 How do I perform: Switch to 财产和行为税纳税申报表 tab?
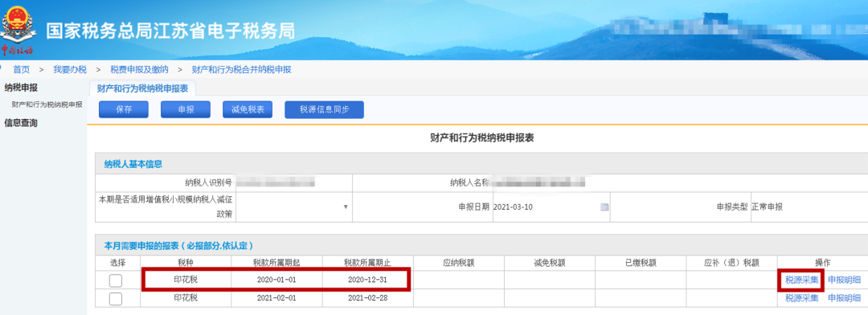point(142,88)
